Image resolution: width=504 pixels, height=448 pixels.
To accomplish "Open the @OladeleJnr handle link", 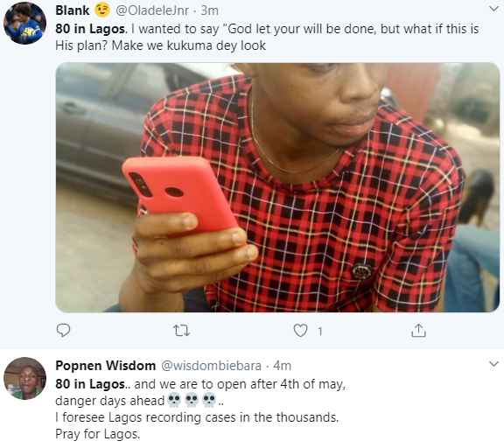I will point(152,10).
